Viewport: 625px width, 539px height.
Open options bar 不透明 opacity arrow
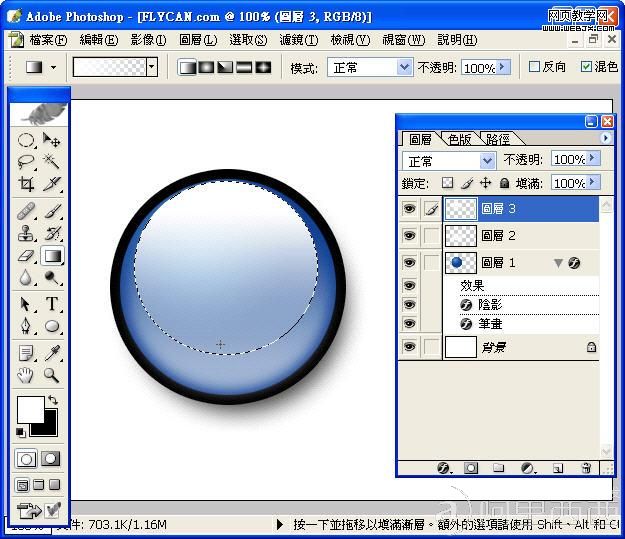coord(504,67)
